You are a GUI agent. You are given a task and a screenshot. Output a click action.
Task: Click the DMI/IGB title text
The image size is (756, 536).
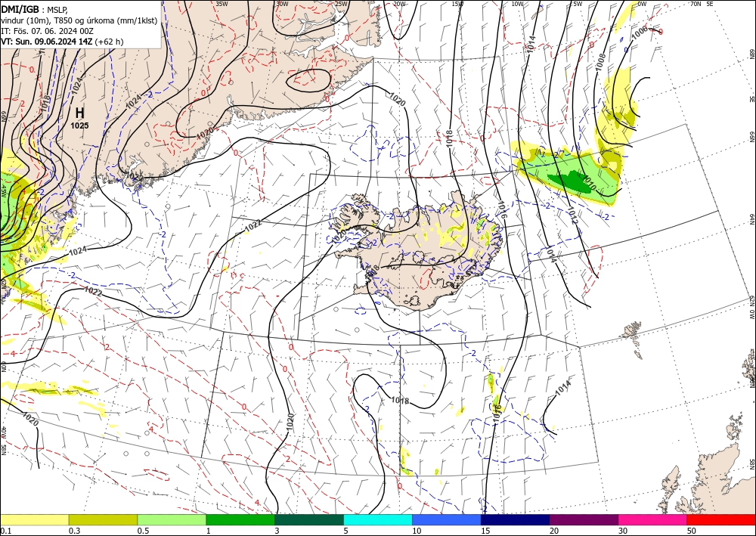coord(20,8)
